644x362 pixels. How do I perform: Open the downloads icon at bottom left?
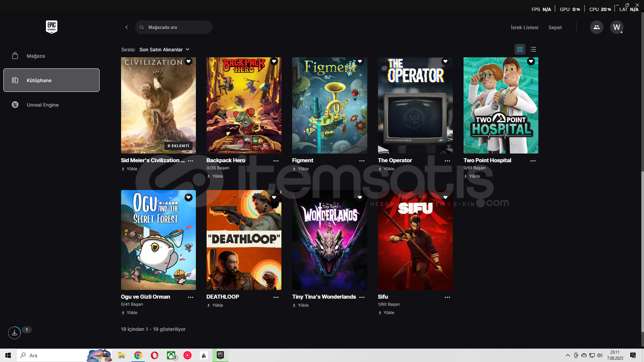pos(14,333)
